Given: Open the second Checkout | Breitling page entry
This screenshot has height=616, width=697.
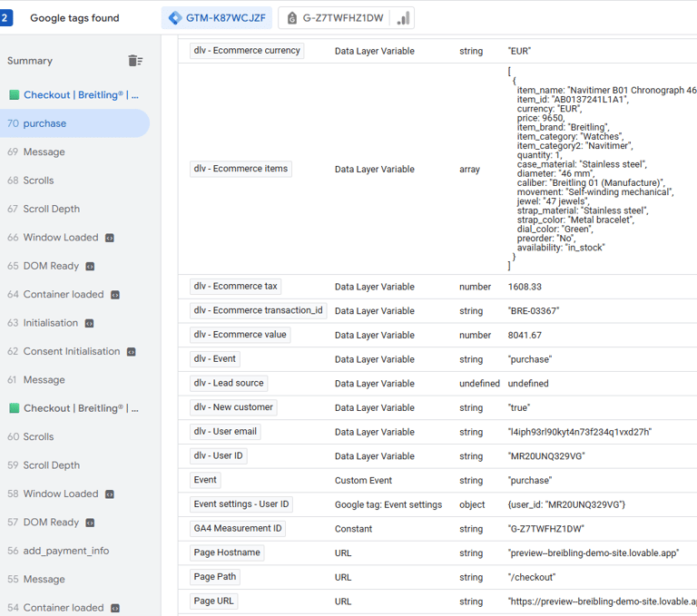Looking at the screenshot, I should coord(81,408).
